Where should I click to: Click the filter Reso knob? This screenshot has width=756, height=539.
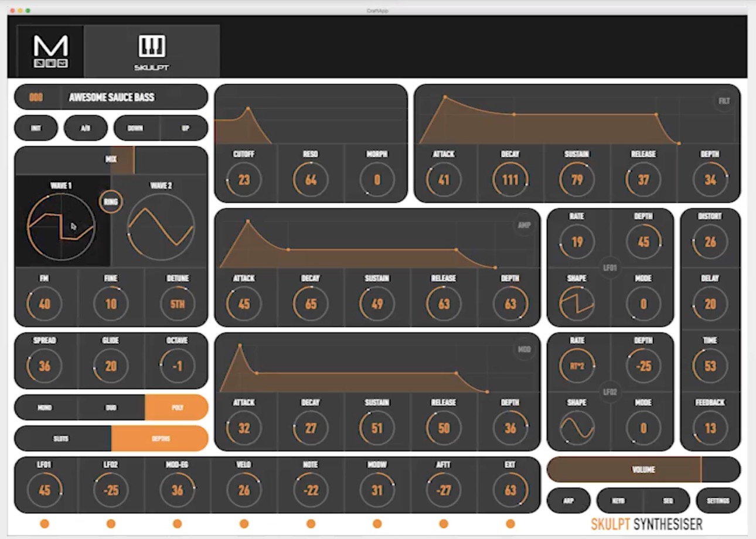tap(311, 180)
